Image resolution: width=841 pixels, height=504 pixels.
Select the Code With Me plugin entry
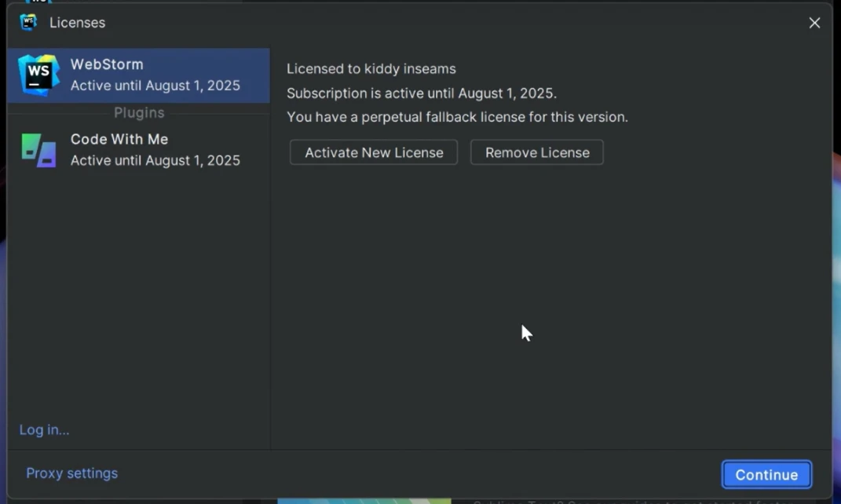(138, 150)
